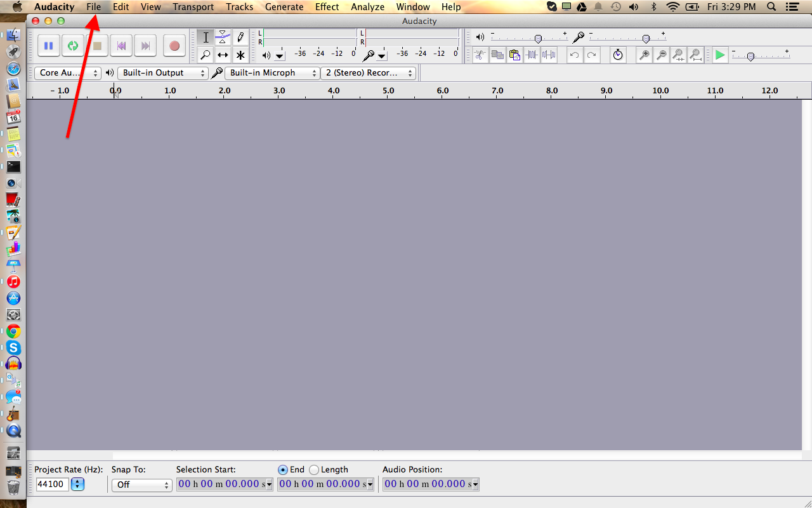This screenshot has width=812, height=508.
Task: Open the Effect menu
Action: tap(327, 7)
